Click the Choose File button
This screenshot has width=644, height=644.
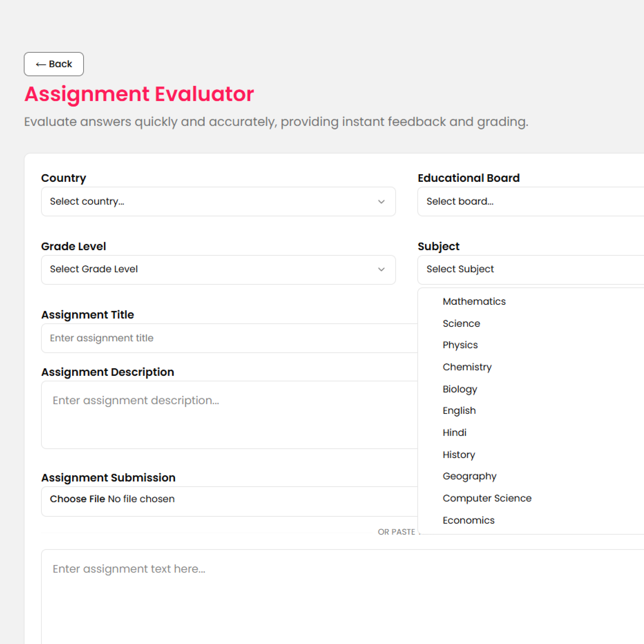pos(77,499)
